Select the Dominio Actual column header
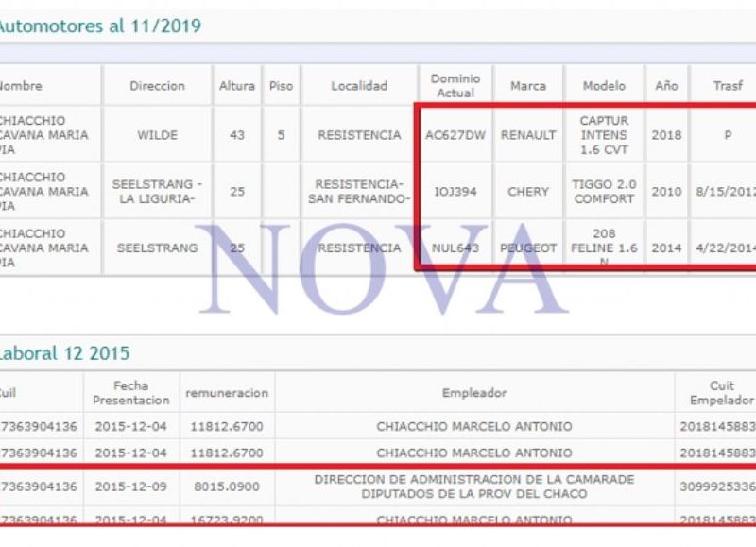Screen dimensions: 756x547 (x=455, y=86)
